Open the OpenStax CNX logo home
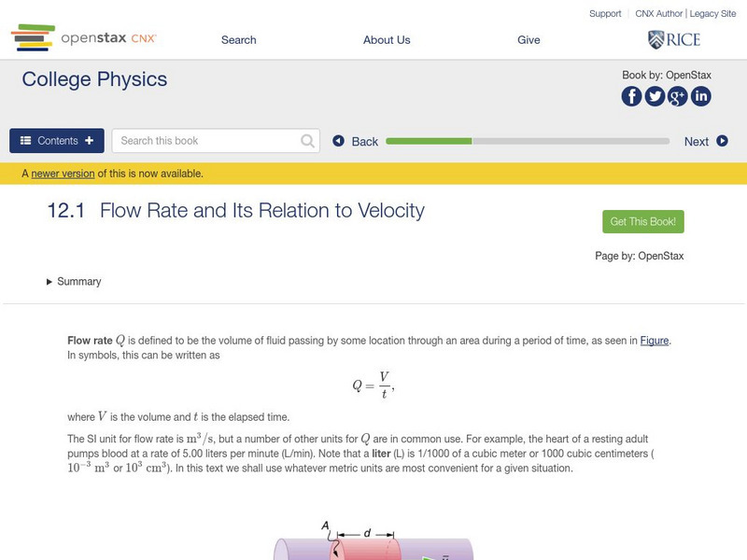Viewport: 747px width, 560px height. tap(84, 39)
